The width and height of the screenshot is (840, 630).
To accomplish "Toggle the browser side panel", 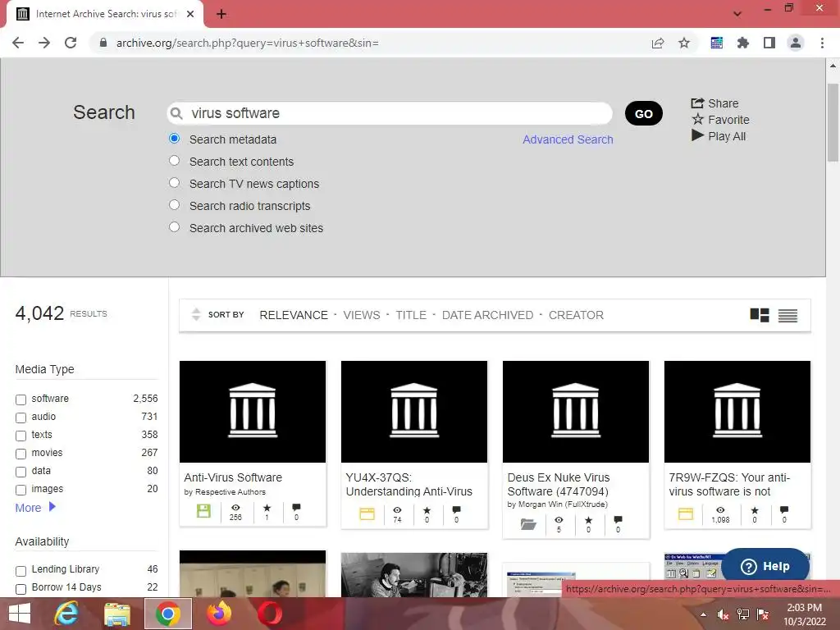I will coord(769,43).
